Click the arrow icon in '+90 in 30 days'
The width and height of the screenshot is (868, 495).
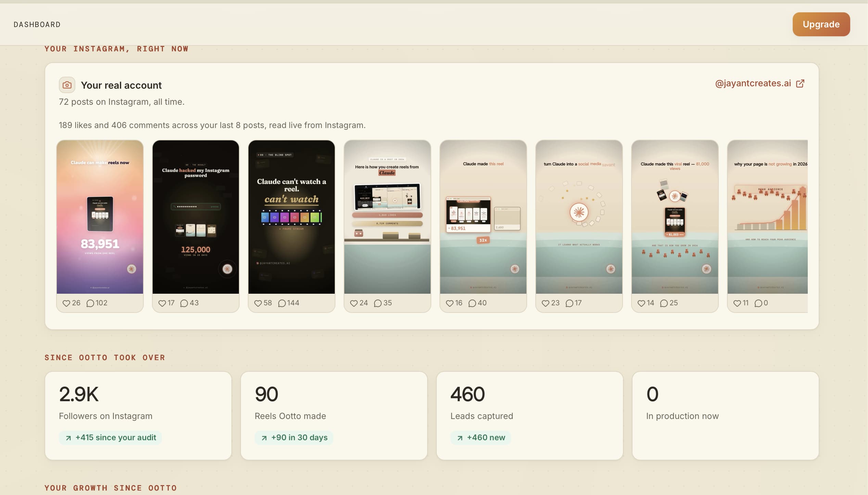click(264, 438)
